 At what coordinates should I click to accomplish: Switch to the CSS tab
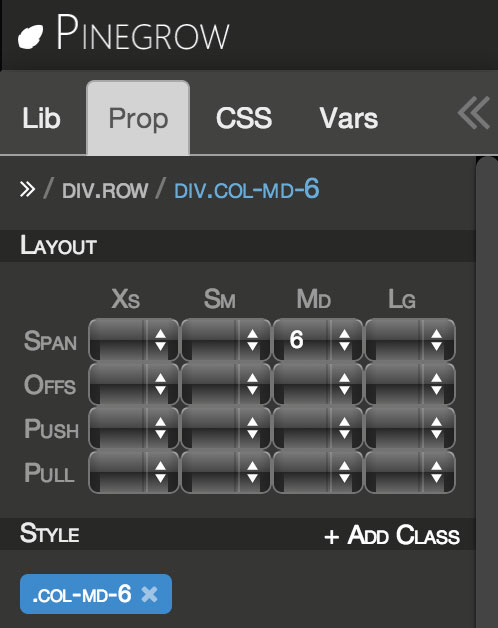click(x=244, y=118)
